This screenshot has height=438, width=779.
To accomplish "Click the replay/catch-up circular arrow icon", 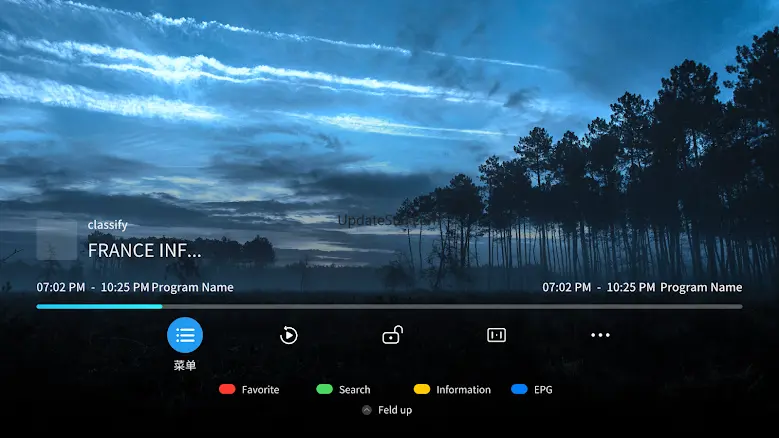I will [289, 335].
